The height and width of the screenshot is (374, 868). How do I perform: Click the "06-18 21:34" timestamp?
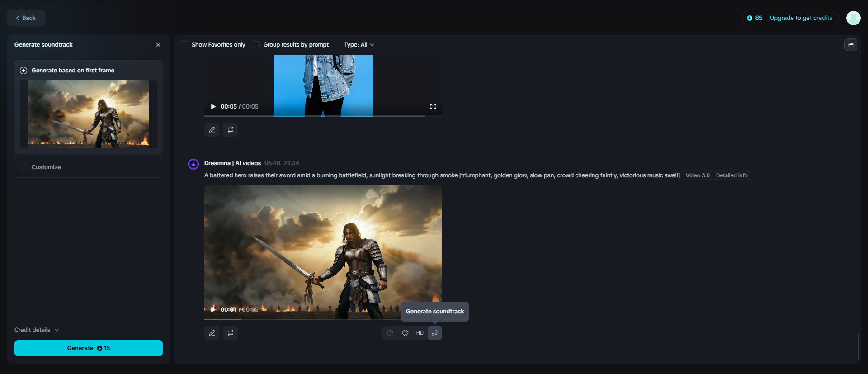click(282, 163)
